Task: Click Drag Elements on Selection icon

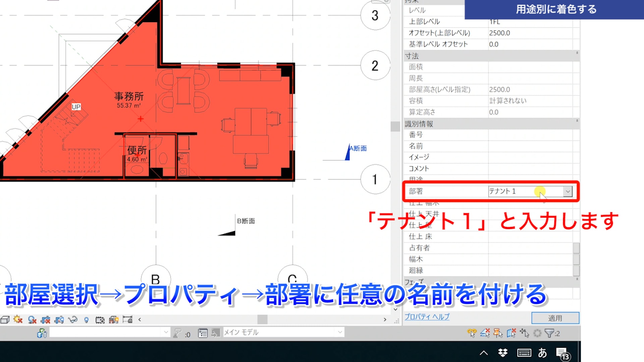Action: (524, 333)
